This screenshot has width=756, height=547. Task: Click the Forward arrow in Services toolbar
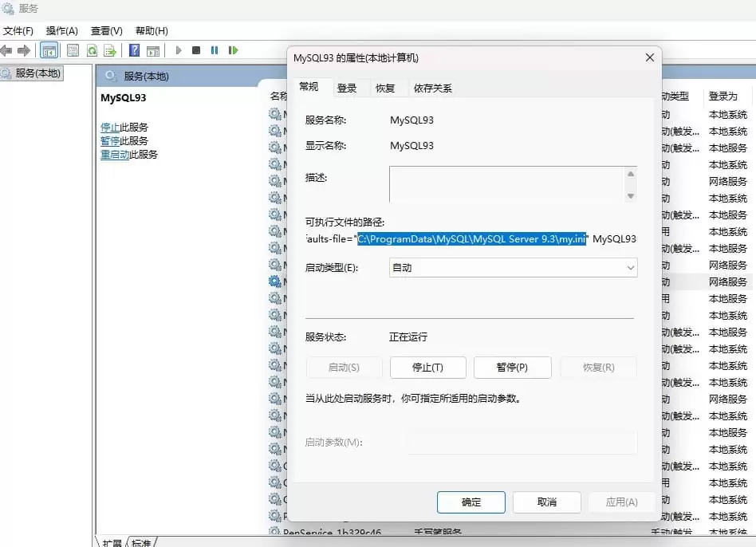[24, 50]
